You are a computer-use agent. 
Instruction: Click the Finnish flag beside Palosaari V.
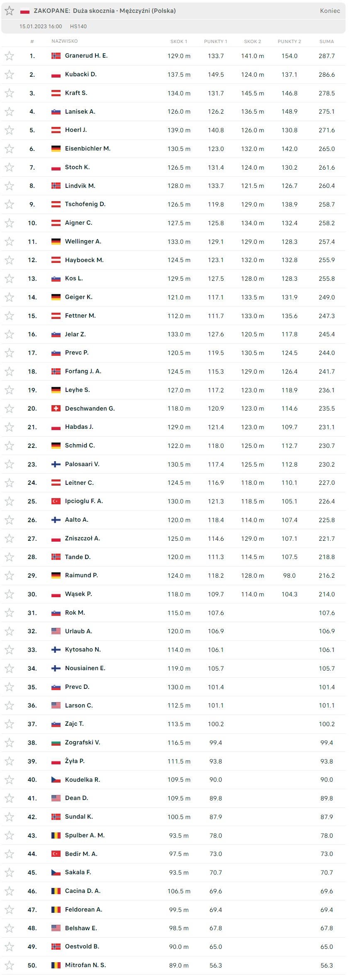click(56, 464)
